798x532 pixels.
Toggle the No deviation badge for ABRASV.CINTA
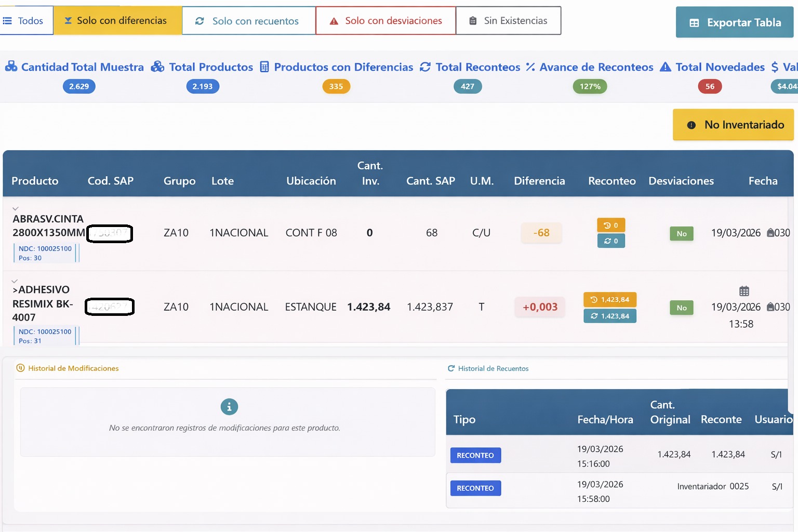pyautogui.click(x=681, y=233)
